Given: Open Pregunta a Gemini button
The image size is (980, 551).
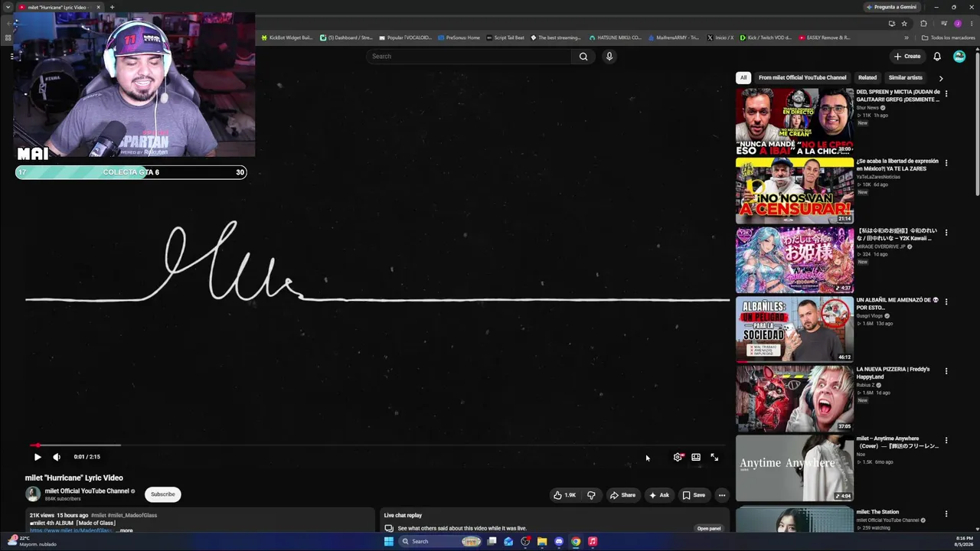Looking at the screenshot, I should pos(891,7).
